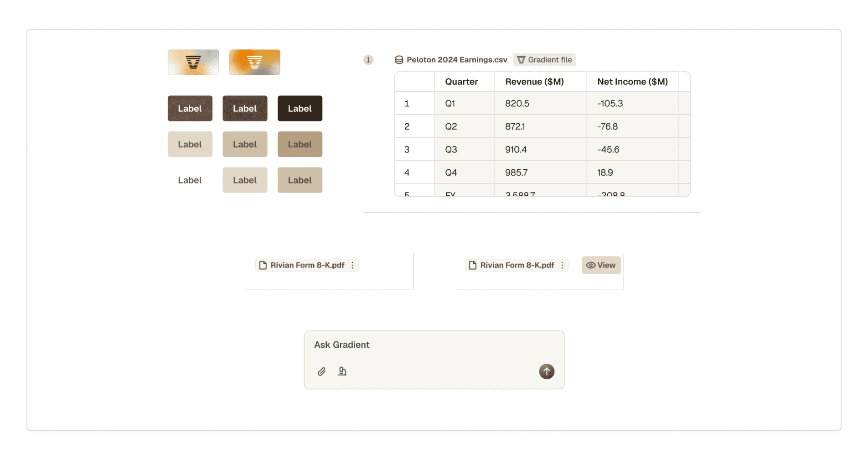This screenshot has height=460, width=868.
Task: Click the paperclip attach icon
Action: coord(321,371)
